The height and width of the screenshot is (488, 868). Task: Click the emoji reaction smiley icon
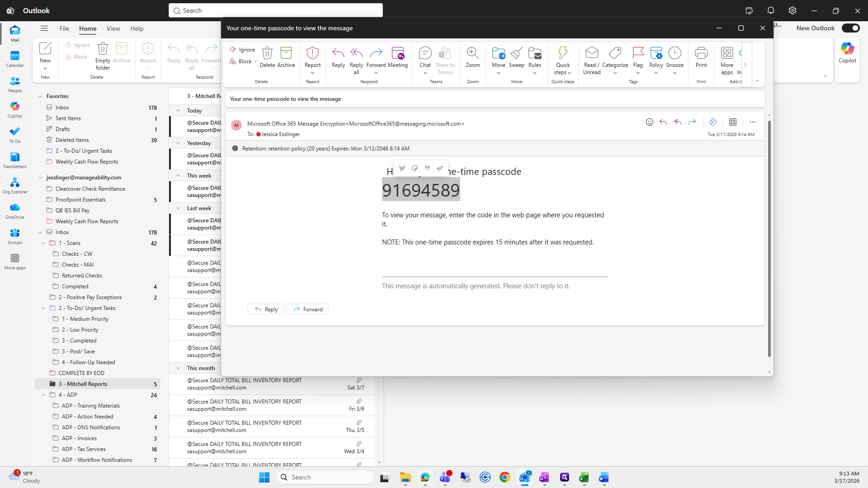pyautogui.click(x=649, y=122)
